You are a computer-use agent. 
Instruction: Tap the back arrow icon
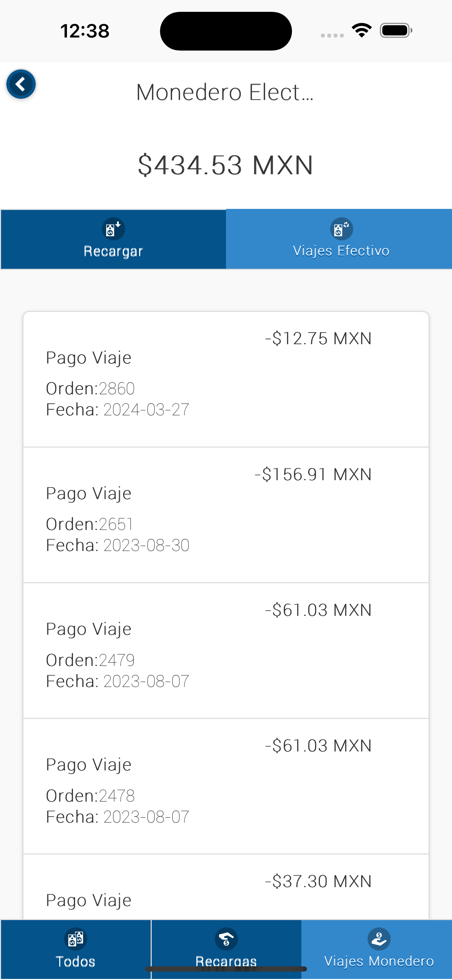tap(21, 84)
